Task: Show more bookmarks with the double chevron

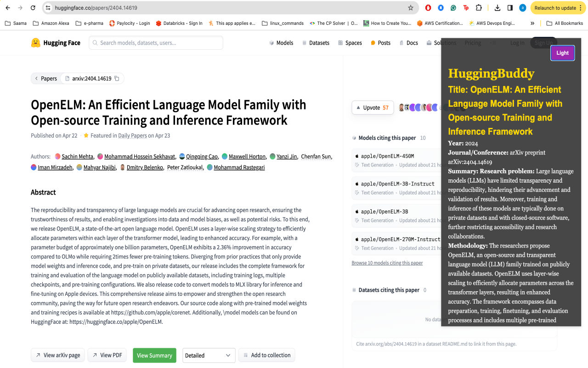Action: [532, 23]
